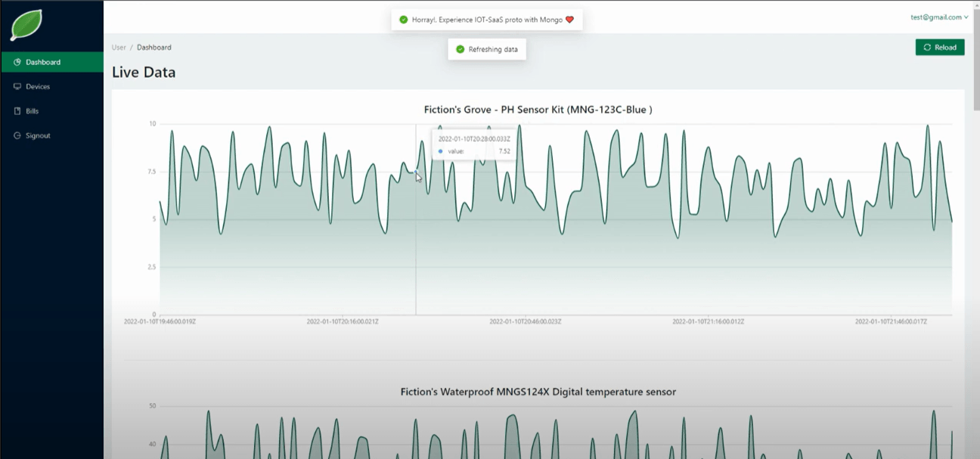Click the checkmark in the Refreshing data toast
Screen dimensions: 980x459
[x=460, y=50]
